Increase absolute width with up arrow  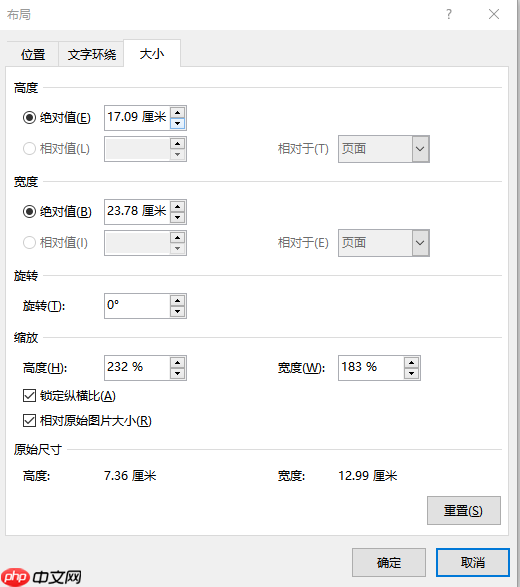pos(177,206)
